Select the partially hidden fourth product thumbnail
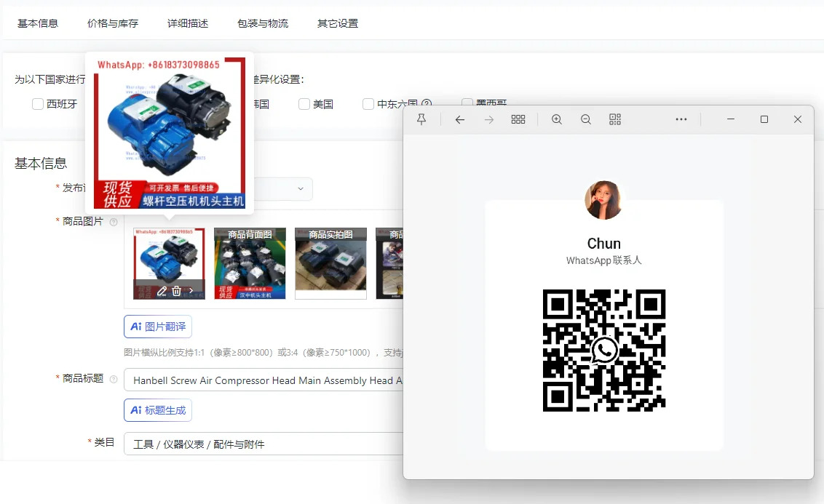The width and height of the screenshot is (824, 504). (390, 263)
